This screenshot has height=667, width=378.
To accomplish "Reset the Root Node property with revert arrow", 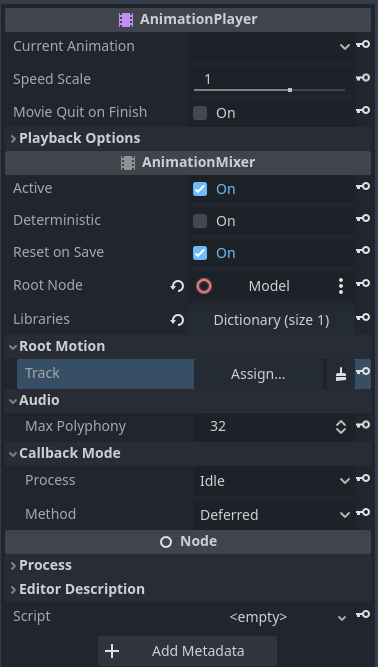I will [x=177, y=286].
